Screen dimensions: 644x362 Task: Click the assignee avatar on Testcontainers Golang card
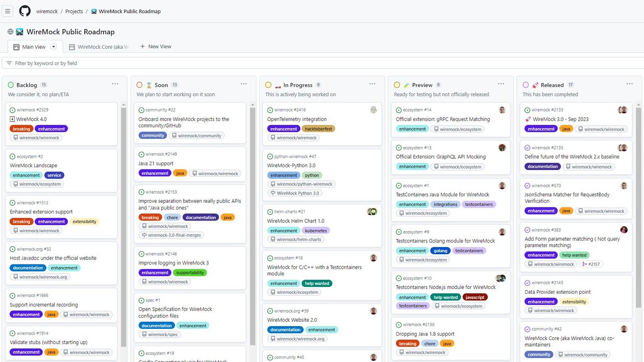pos(502,232)
